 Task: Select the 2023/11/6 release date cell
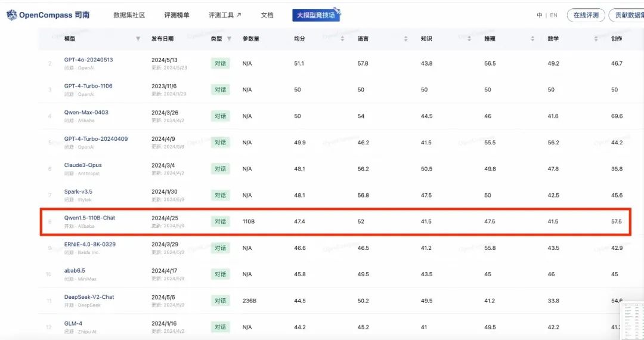click(x=164, y=86)
